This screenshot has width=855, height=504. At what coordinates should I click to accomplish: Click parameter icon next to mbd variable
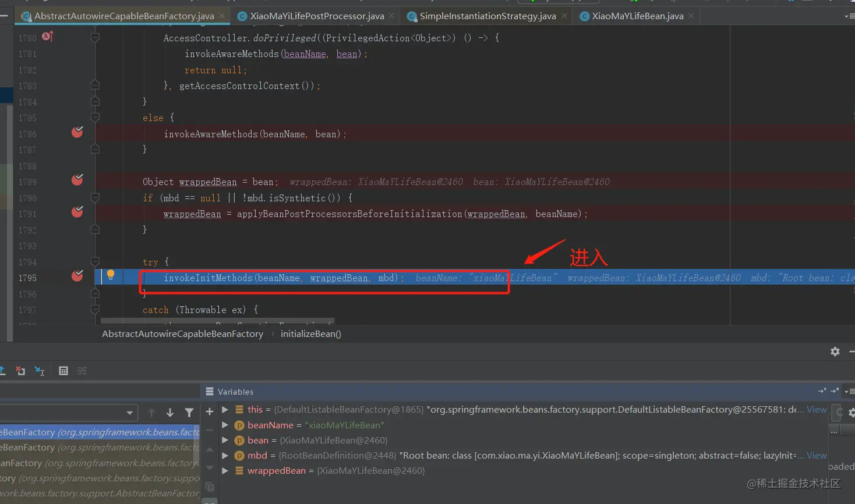[x=239, y=456]
